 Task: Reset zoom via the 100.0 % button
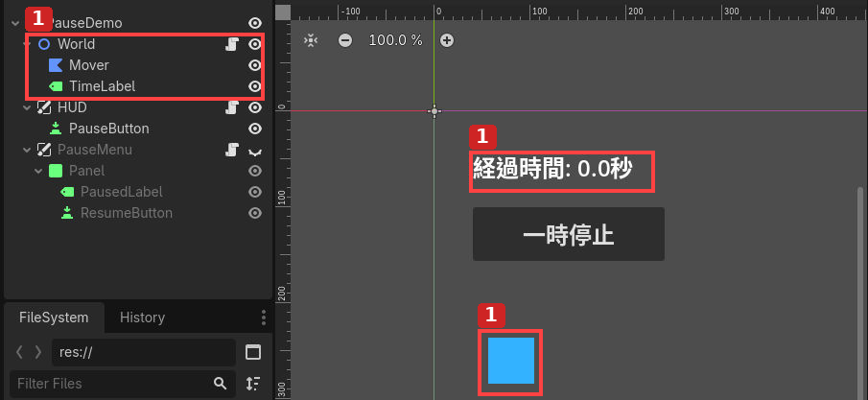[395, 40]
